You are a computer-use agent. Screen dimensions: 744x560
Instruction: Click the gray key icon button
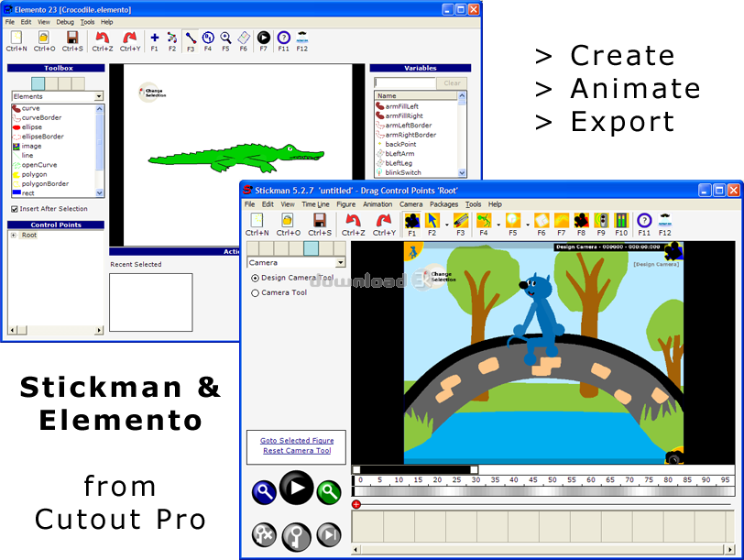297,537
